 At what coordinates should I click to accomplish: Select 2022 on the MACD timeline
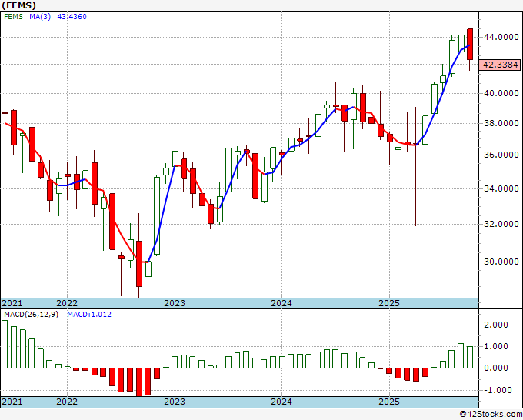tap(67, 402)
